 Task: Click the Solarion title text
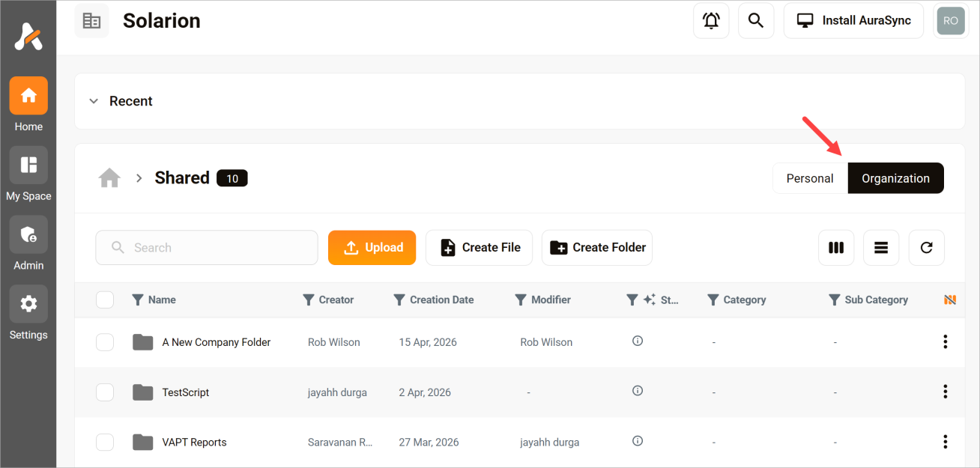[162, 21]
